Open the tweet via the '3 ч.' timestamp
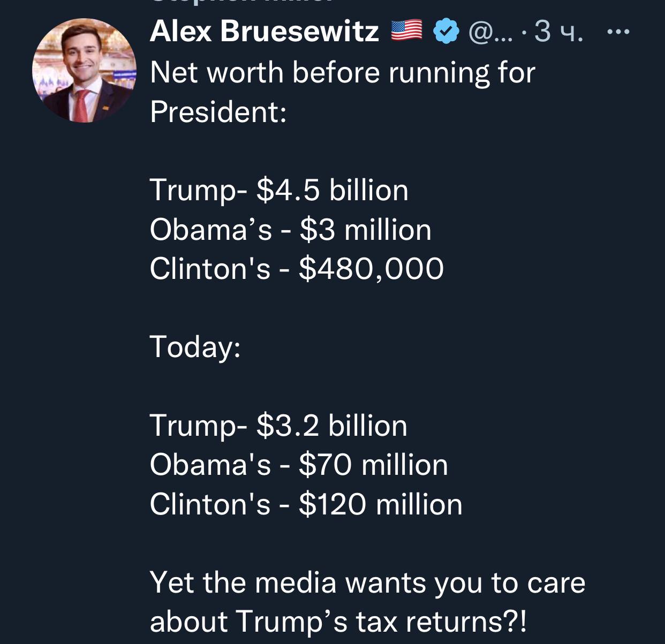The image size is (665, 644). [558, 32]
